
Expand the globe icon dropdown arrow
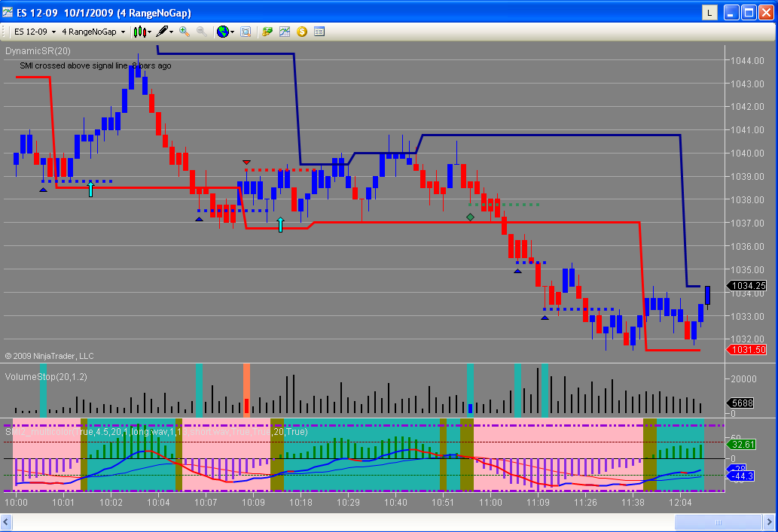point(232,32)
